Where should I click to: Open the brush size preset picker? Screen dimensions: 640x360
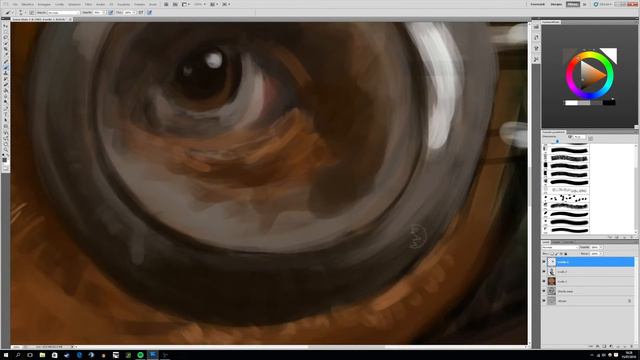coord(21,13)
